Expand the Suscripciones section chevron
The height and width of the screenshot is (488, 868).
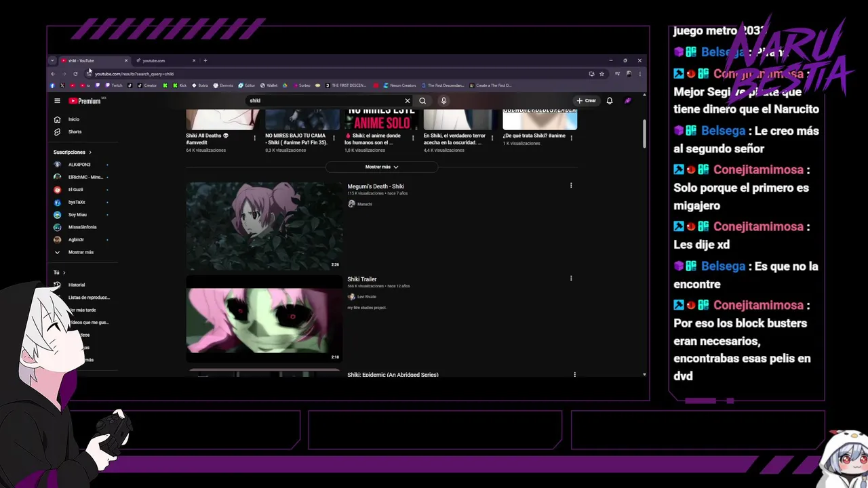pos(90,152)
